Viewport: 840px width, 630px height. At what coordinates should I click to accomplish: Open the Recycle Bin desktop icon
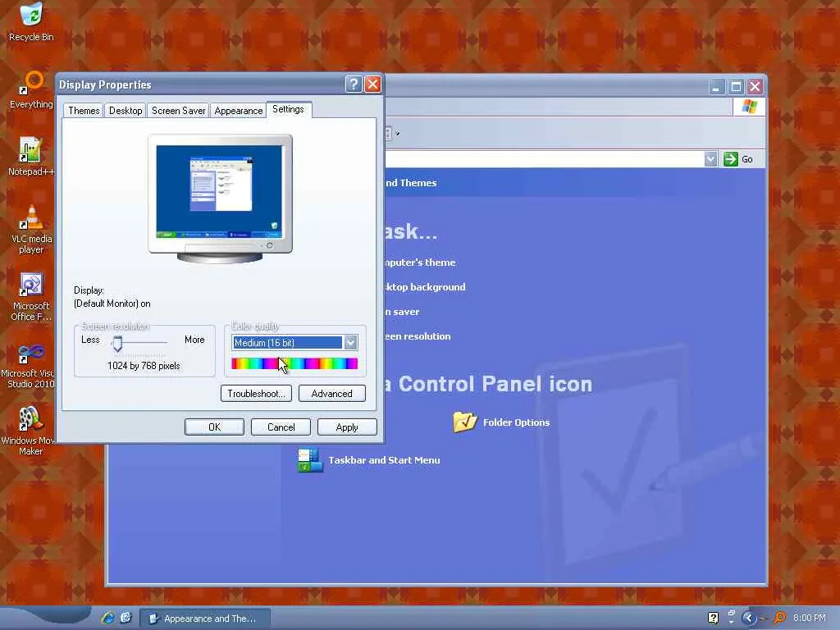[31, 21]
